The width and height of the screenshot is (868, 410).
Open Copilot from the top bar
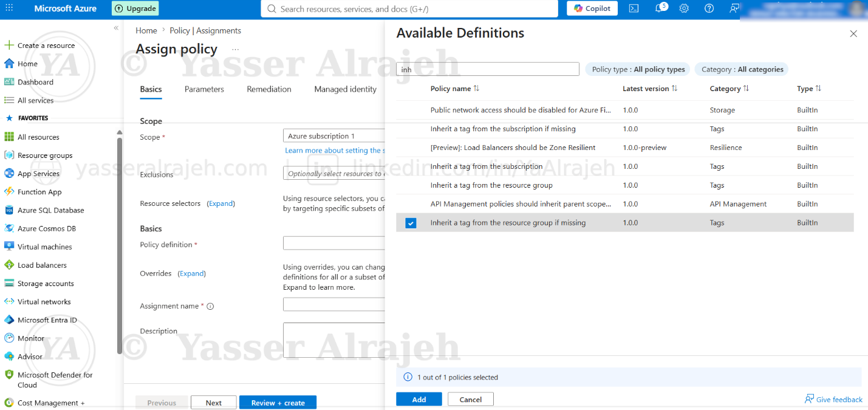(592, 9)
